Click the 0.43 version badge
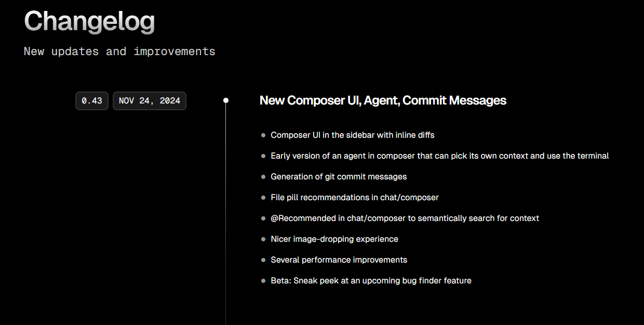The width and height of the screenshot is (644, 325). [92, 101]
